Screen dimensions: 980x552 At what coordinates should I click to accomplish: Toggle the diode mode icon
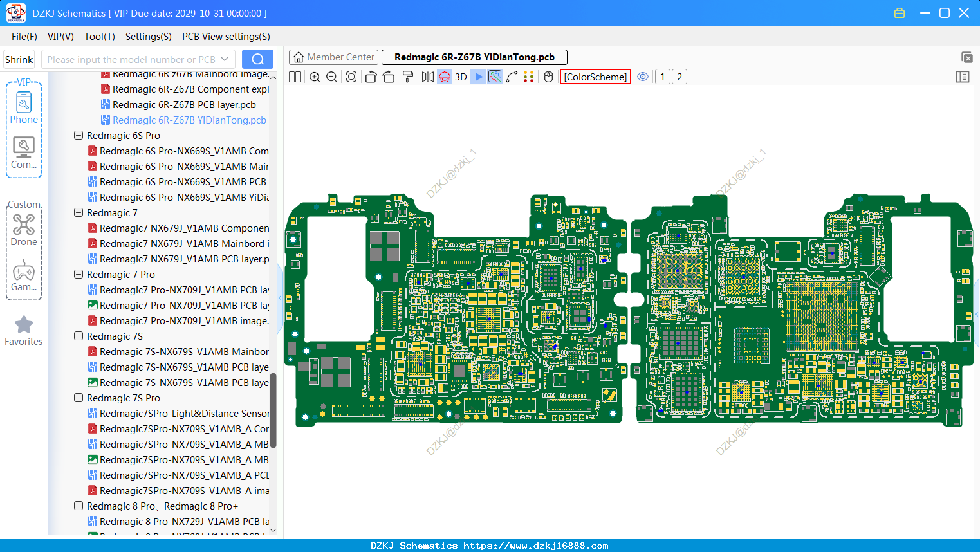coord(478,77)
